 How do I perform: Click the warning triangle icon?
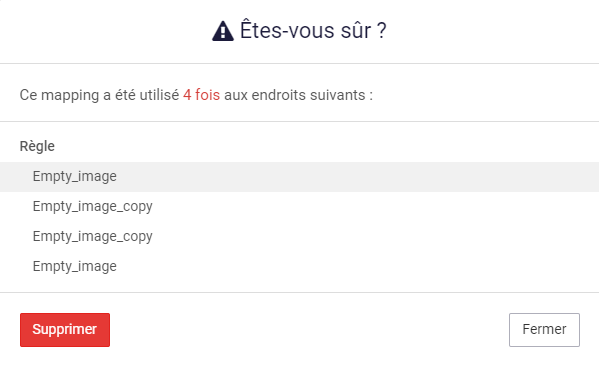coord(223,31)
